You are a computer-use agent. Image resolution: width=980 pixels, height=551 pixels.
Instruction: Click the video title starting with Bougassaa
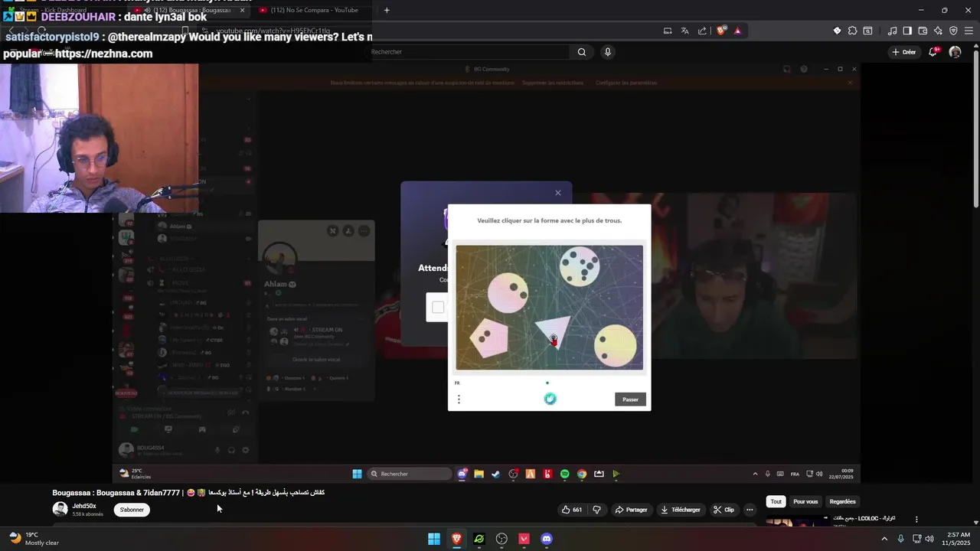point(188,492)
